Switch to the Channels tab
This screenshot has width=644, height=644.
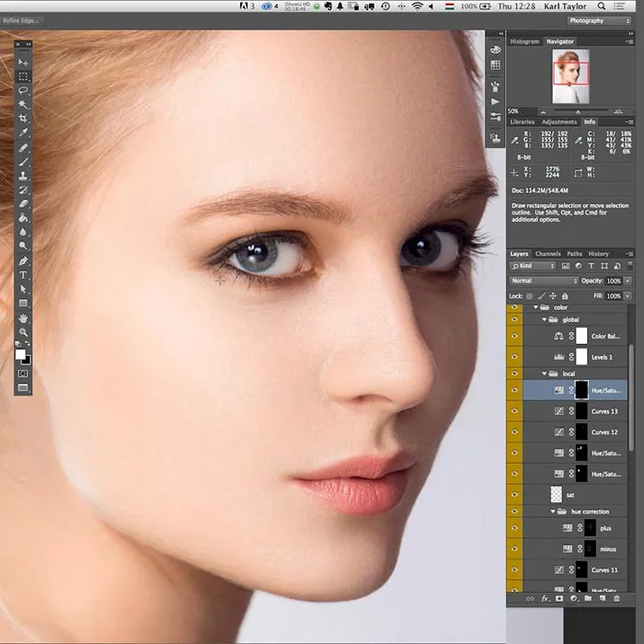[548, 254]
